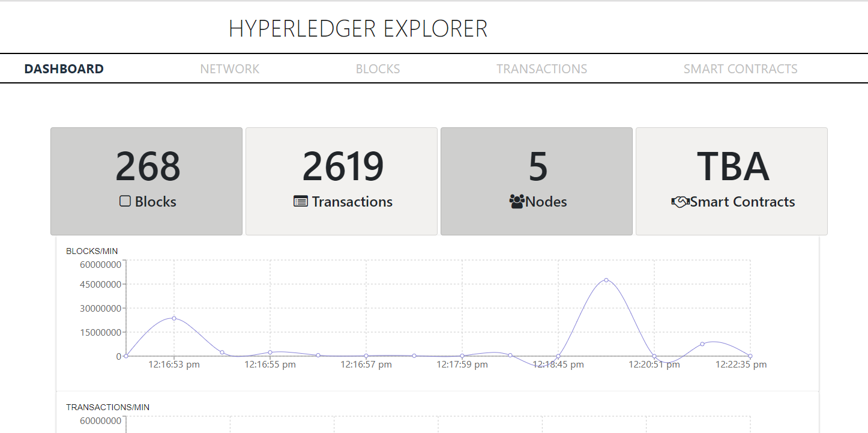
Task: Click the number 2619
Action: click(343, 166)
